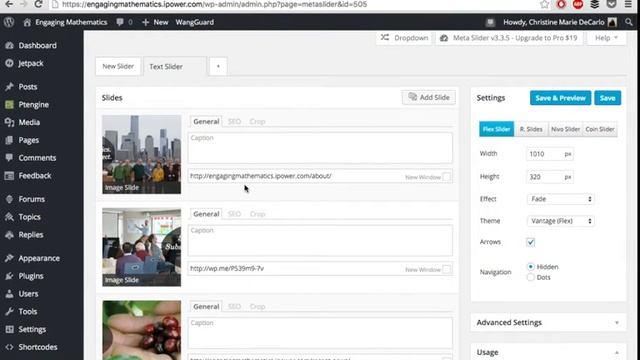Reload the page with browser refresh
640x360 pixels.
tap(38, 4)
